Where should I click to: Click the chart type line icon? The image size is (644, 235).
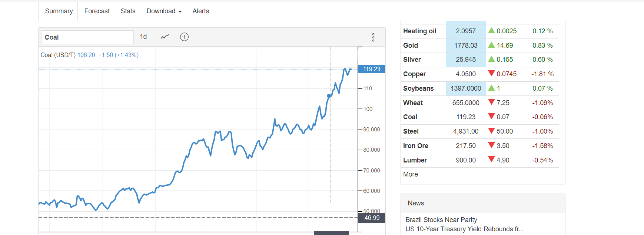point(165,37)
